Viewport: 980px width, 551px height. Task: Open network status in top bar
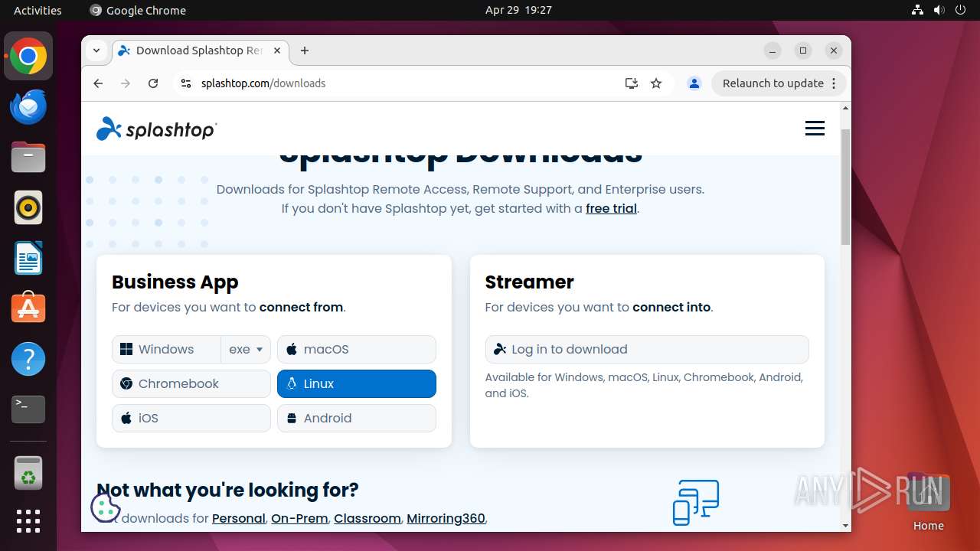click(x=918, y=10)
